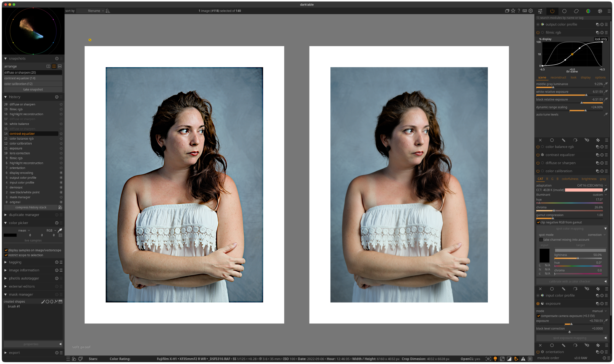This screenshot has height=364, width=614.
Task: Uncheck clip negative RGB from gamut
Action: [538, 222]
